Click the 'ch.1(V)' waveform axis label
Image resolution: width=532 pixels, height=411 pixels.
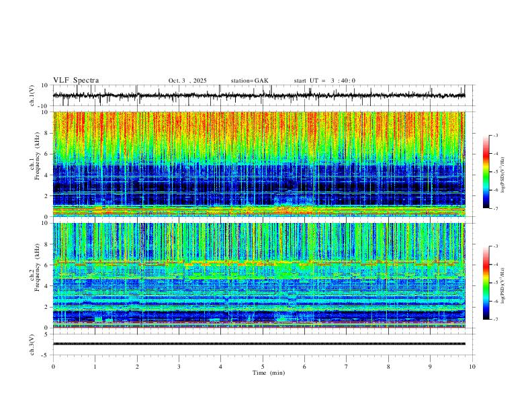(x=32, y=95)
